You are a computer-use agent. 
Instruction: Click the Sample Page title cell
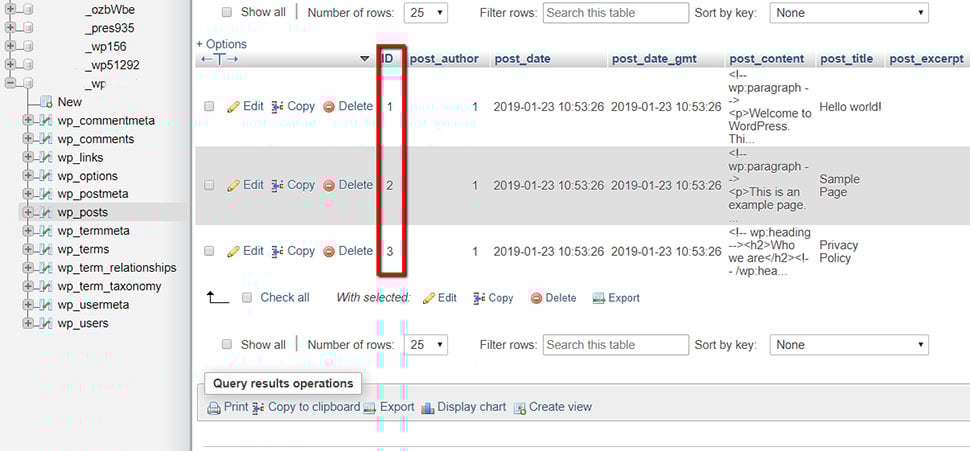coord(839,186)
